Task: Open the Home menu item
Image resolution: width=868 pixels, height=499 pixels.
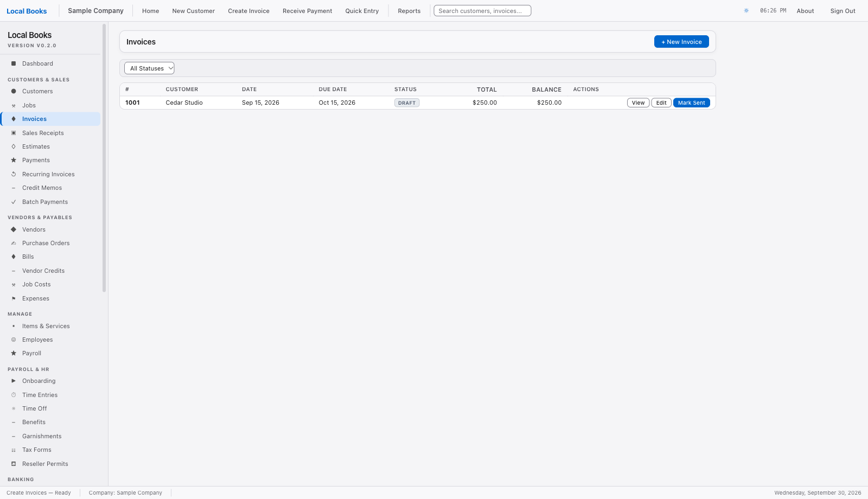Action: [151, 11]
